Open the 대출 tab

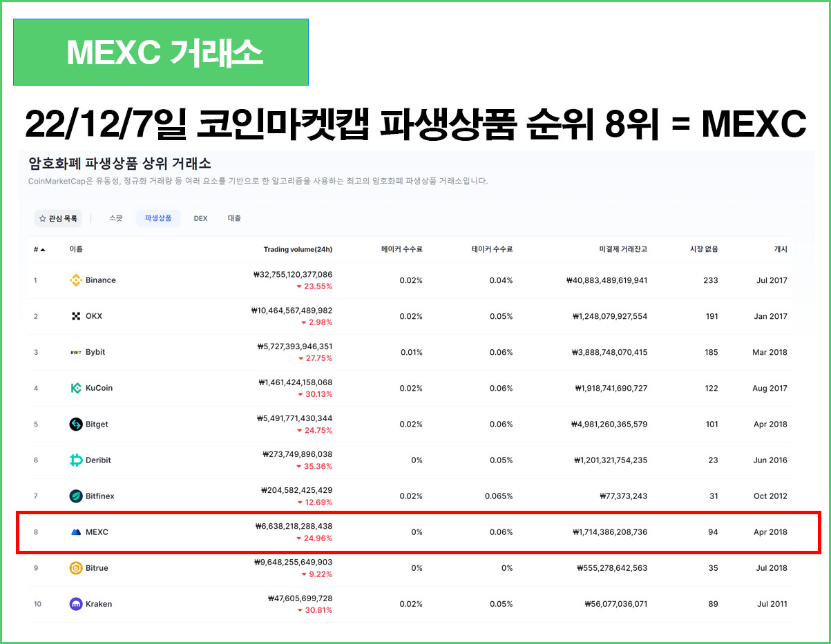(235, 218)
